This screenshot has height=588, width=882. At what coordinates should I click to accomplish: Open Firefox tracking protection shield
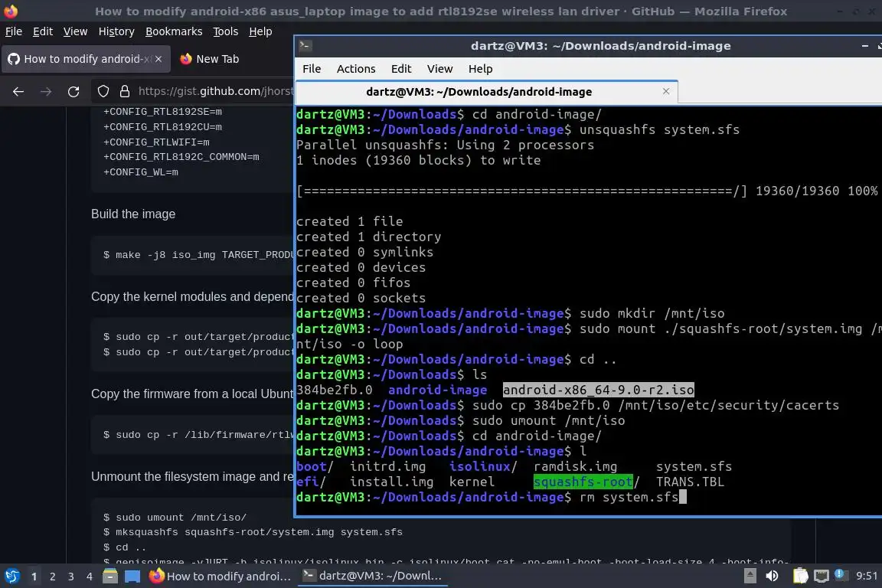tap(103, 91)
